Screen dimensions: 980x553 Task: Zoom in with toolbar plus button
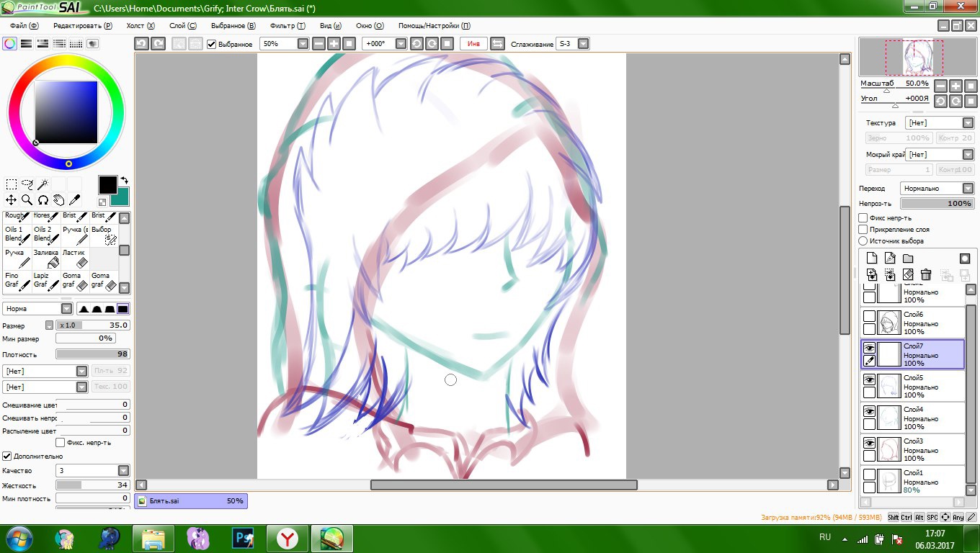click(334, 44)
